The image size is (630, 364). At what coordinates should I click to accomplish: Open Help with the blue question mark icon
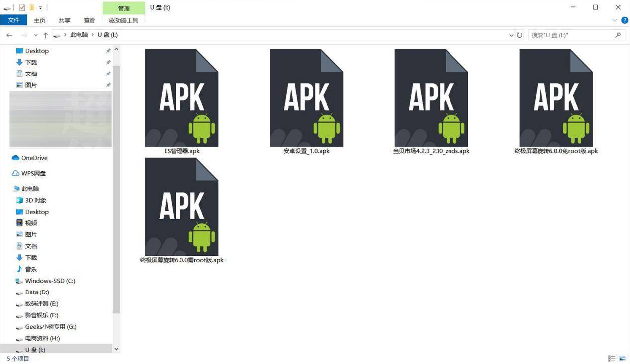click(625, 20)
